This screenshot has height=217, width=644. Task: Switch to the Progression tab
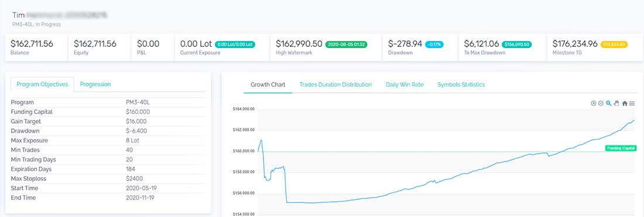coord(95,84)
